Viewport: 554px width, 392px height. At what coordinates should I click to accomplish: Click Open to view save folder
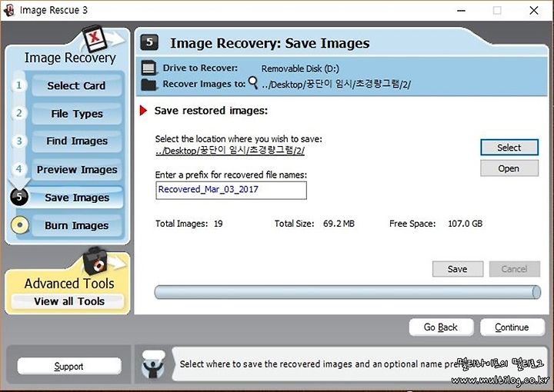click(x=509, y=168)
